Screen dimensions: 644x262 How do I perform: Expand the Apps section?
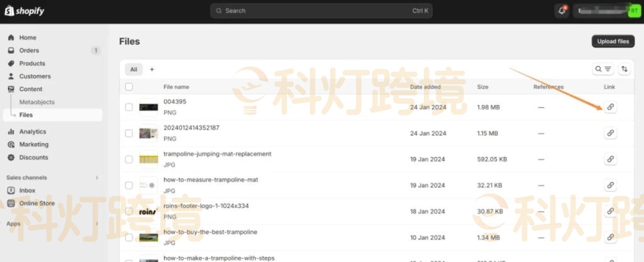[96, 224]
